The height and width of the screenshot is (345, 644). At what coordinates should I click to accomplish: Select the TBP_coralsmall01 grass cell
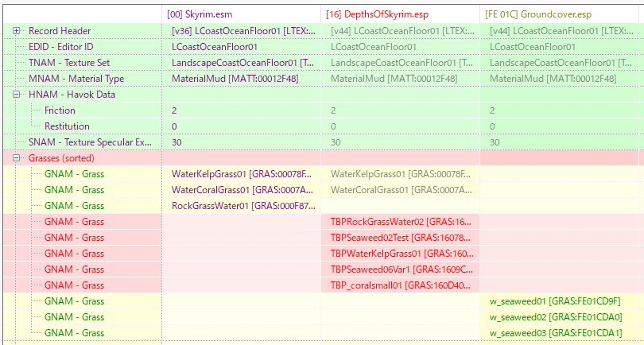pos(401,285)
